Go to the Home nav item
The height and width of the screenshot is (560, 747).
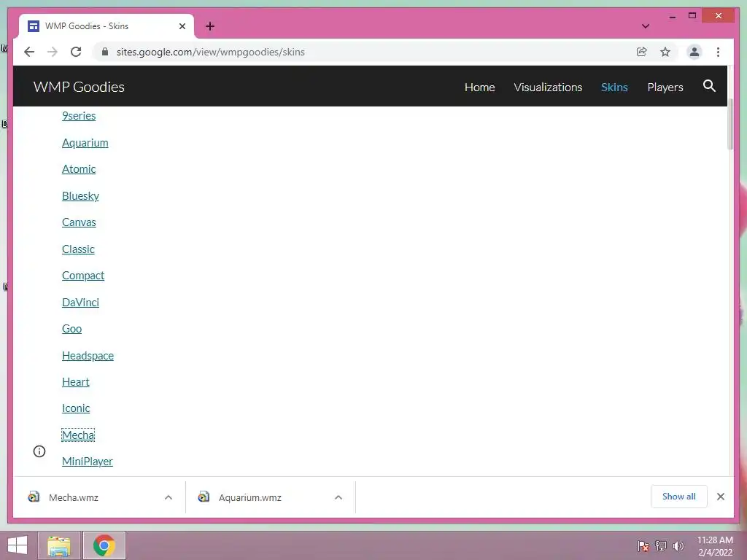pyautogui.click(x=480, y=87)
